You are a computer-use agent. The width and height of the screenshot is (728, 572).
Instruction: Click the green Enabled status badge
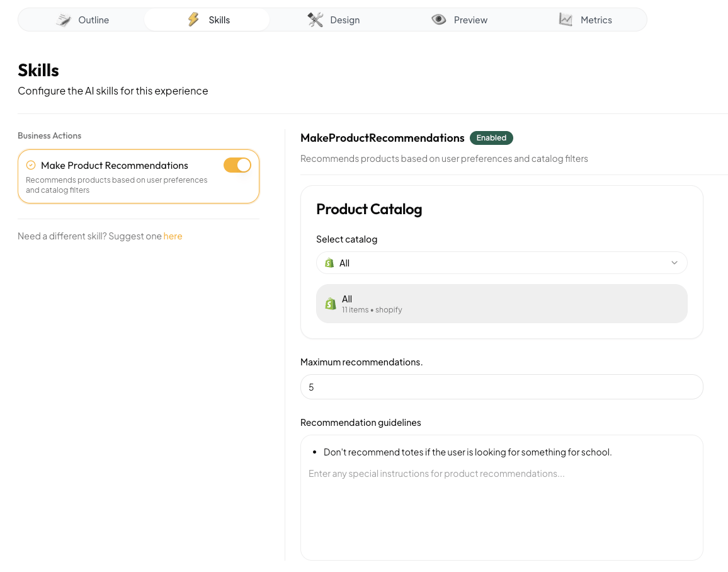click(x=491, y=138)
